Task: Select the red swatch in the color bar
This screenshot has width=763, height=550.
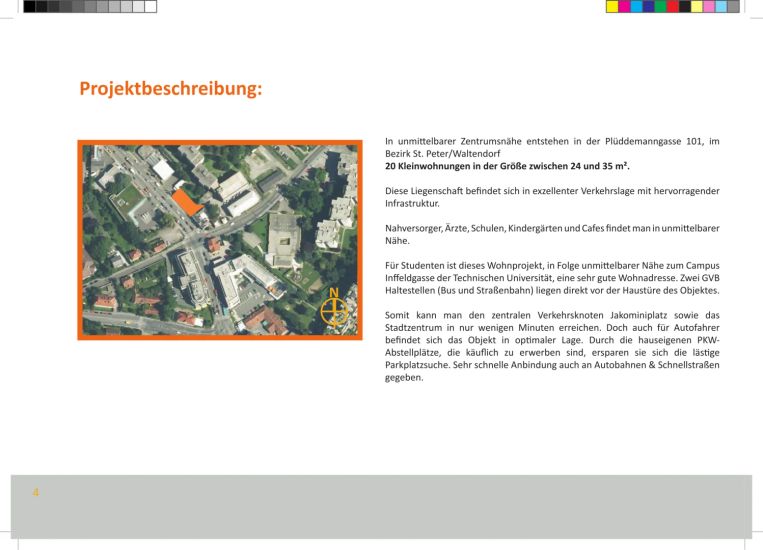Action: tap(673, 6)
